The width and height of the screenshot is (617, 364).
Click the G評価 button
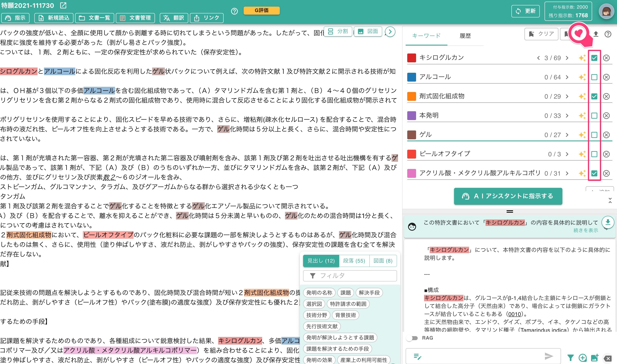(x=262, y=11)
